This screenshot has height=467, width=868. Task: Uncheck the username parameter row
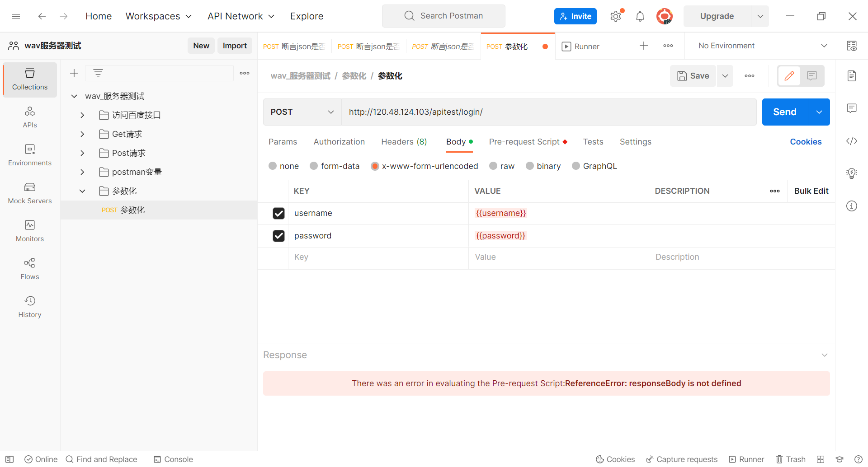[x=278, y=213]
